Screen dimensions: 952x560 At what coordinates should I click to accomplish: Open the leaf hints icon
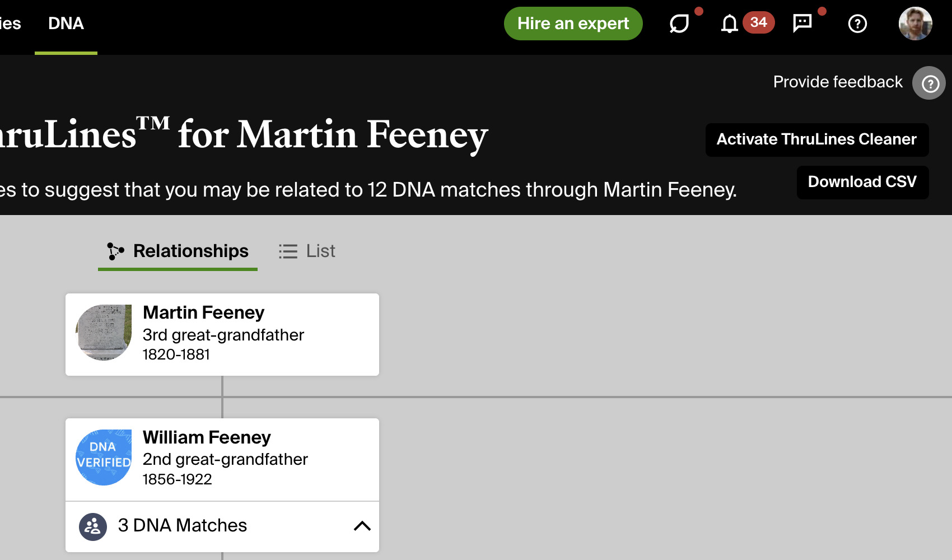[x=679, y=24]
